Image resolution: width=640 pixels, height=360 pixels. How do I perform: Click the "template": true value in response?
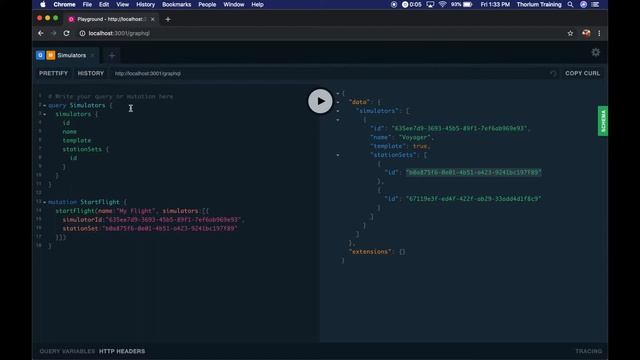click(420, 146)
